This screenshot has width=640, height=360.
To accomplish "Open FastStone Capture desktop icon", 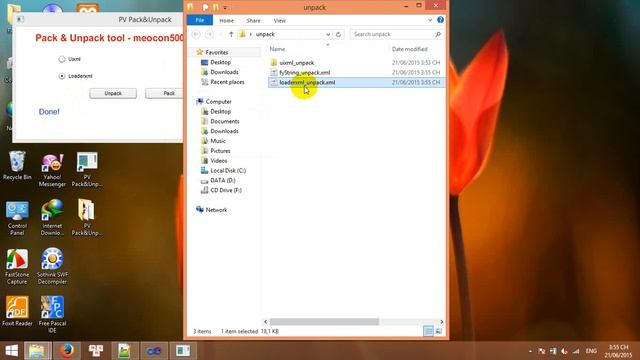I will [x=17, y=267].
